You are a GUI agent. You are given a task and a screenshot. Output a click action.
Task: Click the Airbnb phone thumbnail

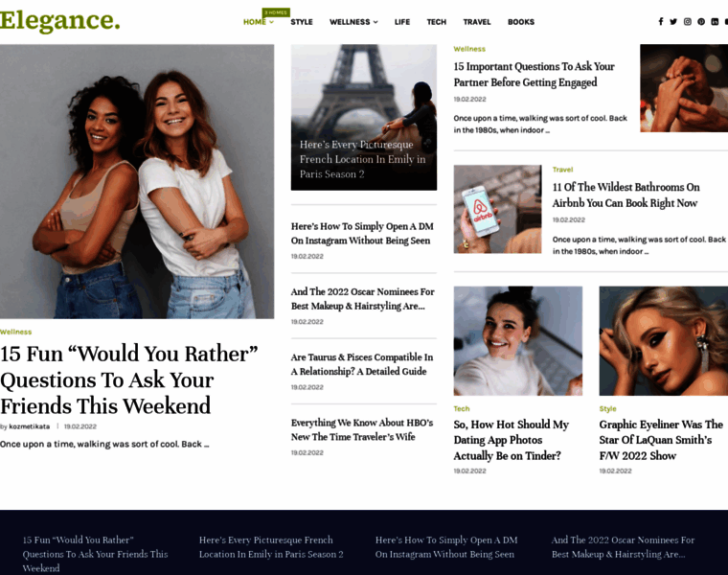[497, 209]
